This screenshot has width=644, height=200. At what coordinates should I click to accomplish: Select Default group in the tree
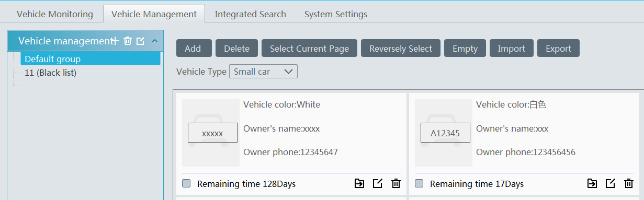(x=91, y=59)
